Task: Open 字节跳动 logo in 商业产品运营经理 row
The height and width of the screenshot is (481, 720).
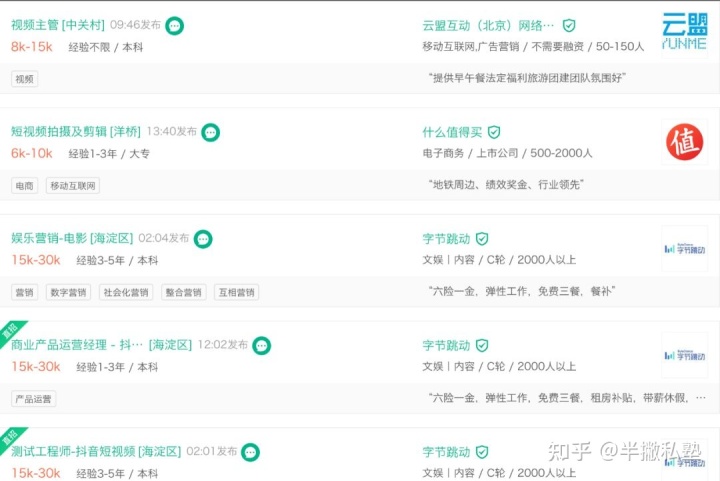Action: click(684, 355)
